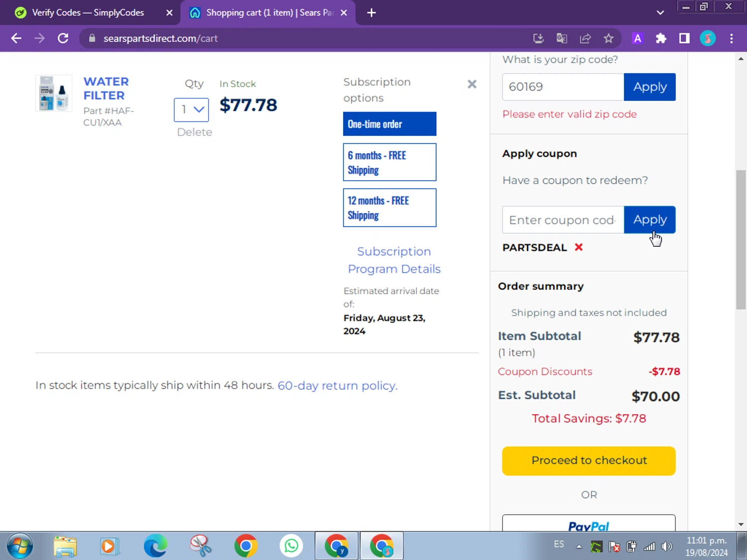
Task: Share this page icon
Action: pos(585,38)
